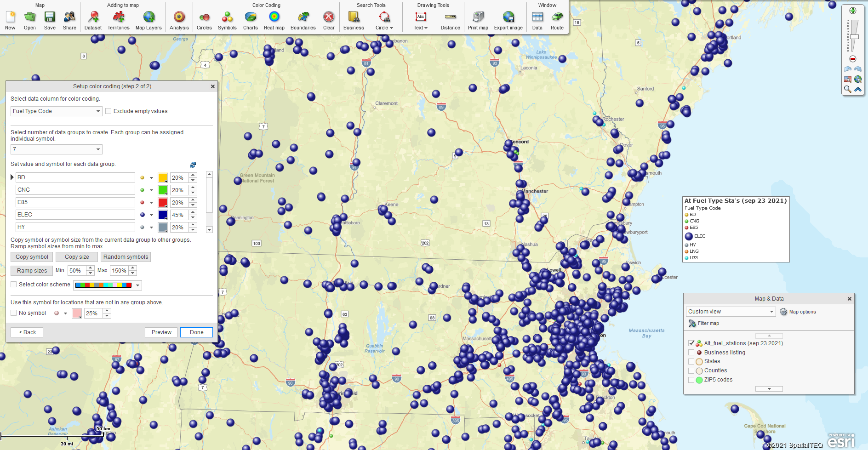Click the Route icon in toolbar
The width and height of the screenshot is (868, 450).
pos(557,17)
